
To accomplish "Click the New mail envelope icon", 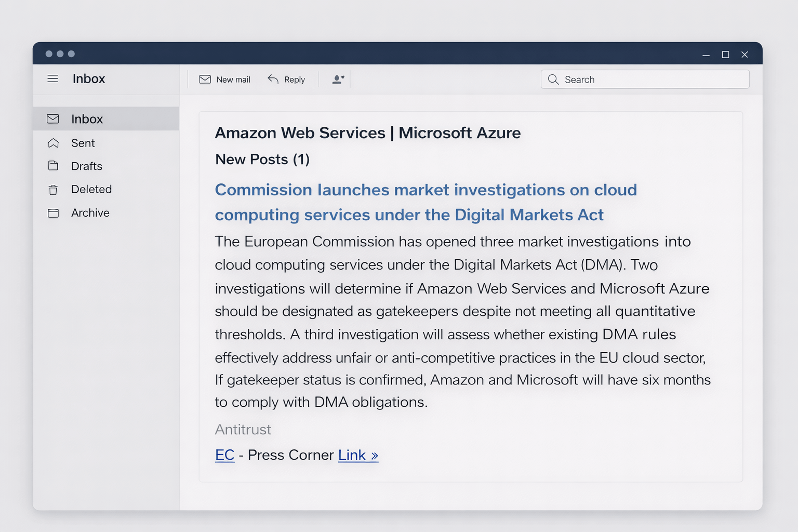I will pyautogui.click(x=205, y=79).
